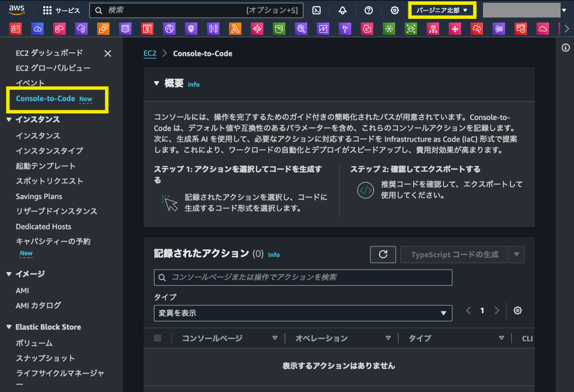This screenshot has height=392, width=574.
Task: Collapse the インスタンス sidebar group
Action: click(x=9, y=120)
